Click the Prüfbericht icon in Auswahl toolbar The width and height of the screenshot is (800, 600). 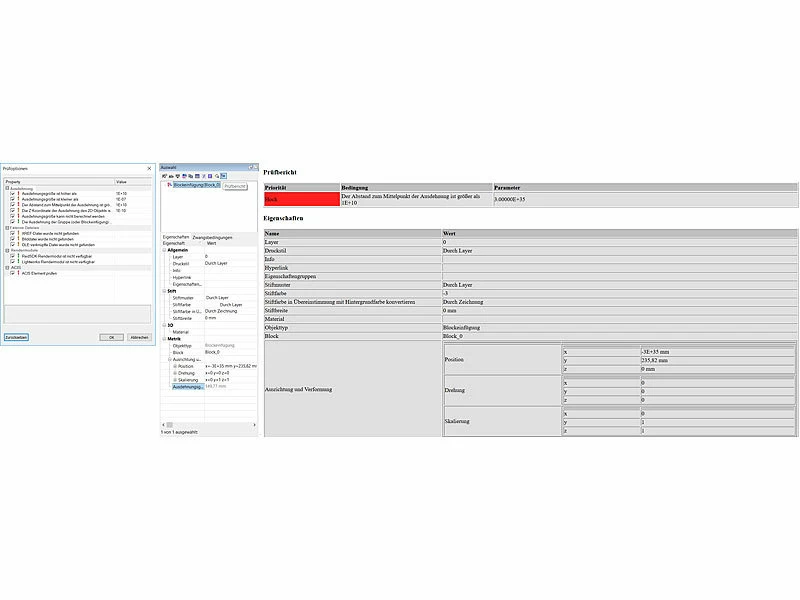coord(224,175)
